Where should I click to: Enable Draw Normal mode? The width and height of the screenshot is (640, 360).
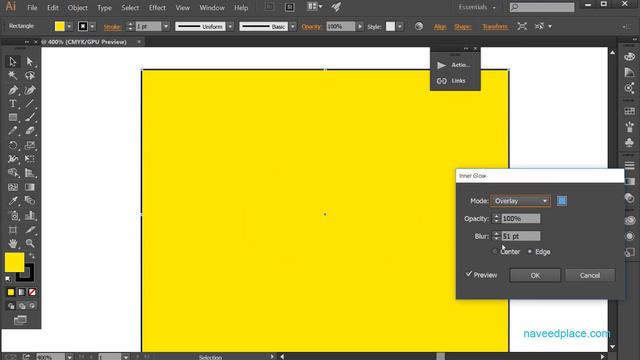pos(11,306)
